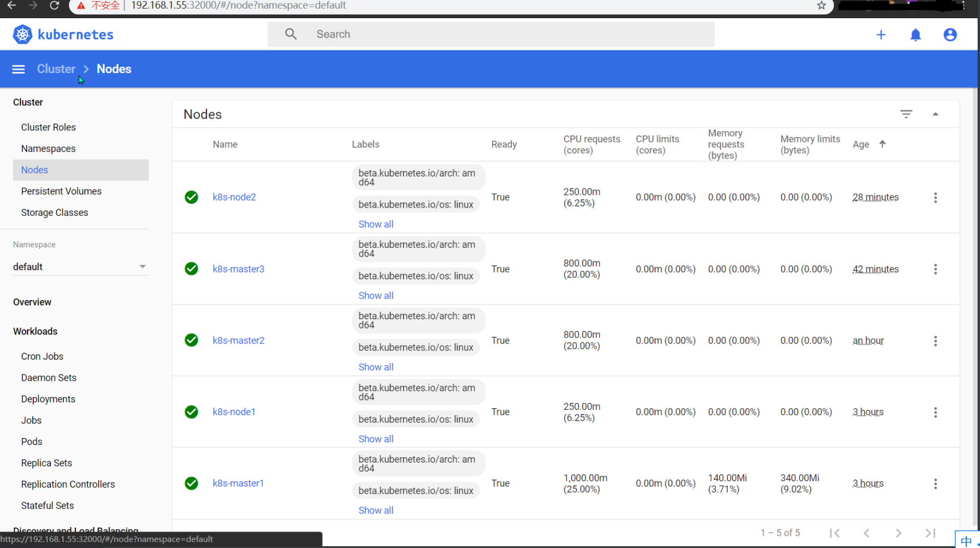
Task: Open Daemon Sets in sidebar
Action: coord(49,378)
